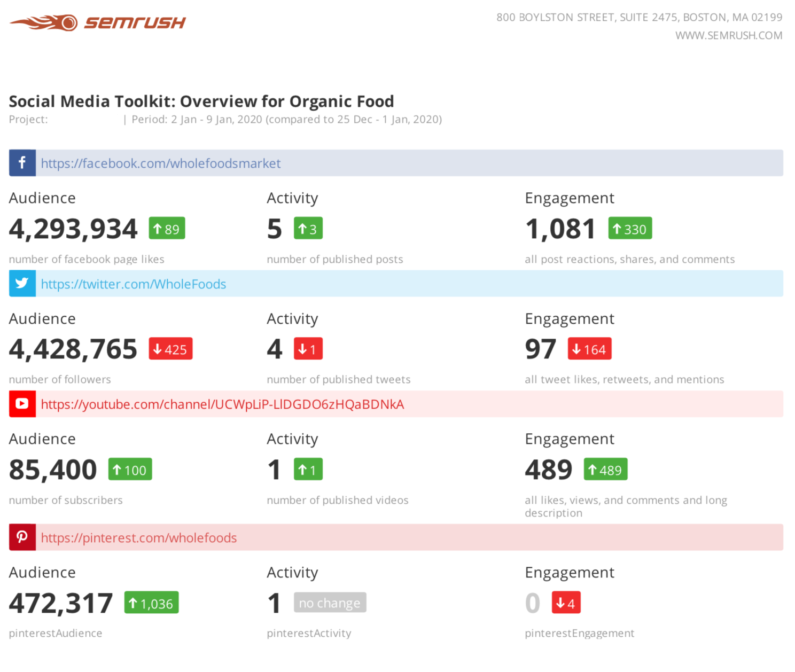Open the Whole Foods Facebook page link
Viewport: 795px width, 672px height.
[x=160, y=163]
